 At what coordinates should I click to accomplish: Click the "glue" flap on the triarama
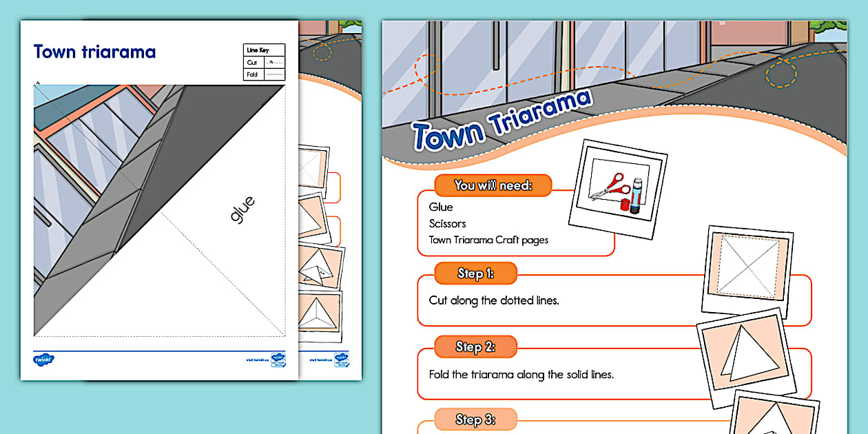click(x=242, y=209)
